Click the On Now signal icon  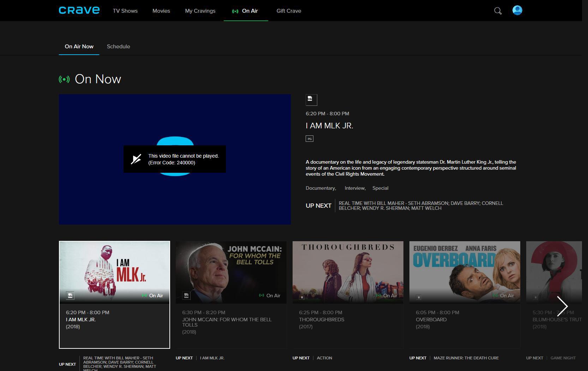pyautogui.click(x=64, y=79)
